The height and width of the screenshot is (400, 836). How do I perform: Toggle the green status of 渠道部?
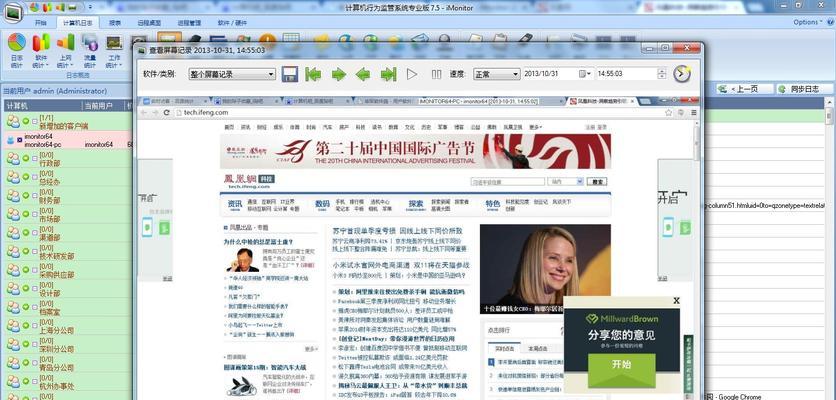(x=26, y=233)
